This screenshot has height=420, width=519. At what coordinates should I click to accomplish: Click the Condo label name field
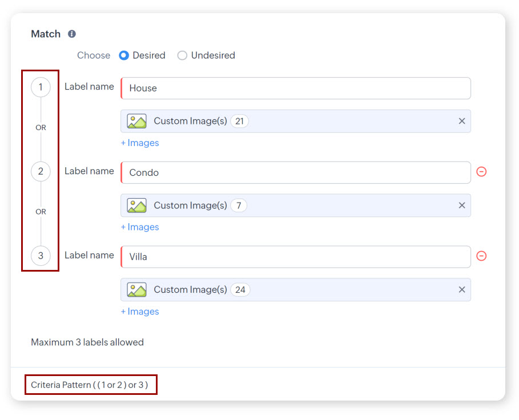point(296,172)
